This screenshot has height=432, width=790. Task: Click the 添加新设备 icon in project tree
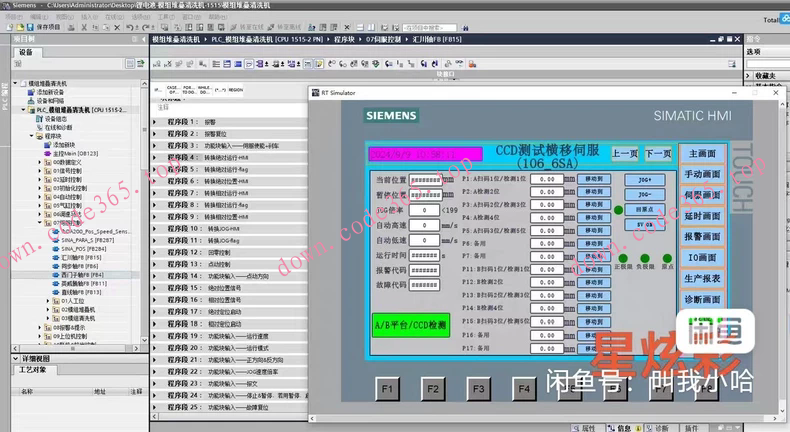(31, 92)
